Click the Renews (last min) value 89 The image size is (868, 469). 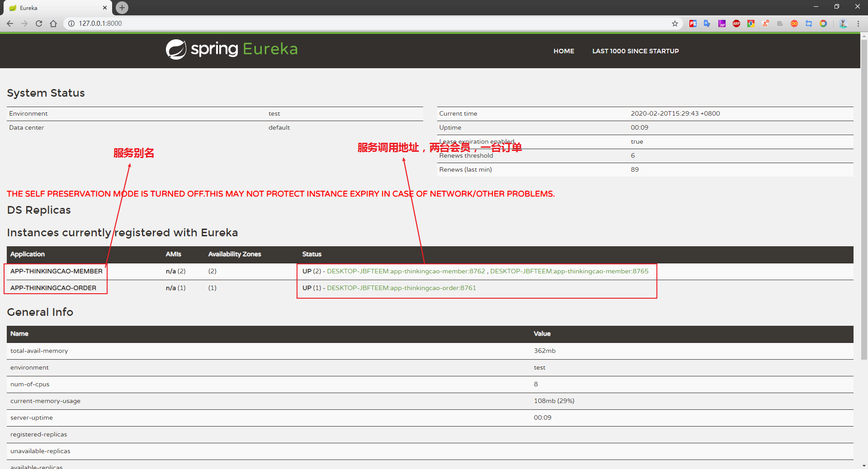pos(635,169)
